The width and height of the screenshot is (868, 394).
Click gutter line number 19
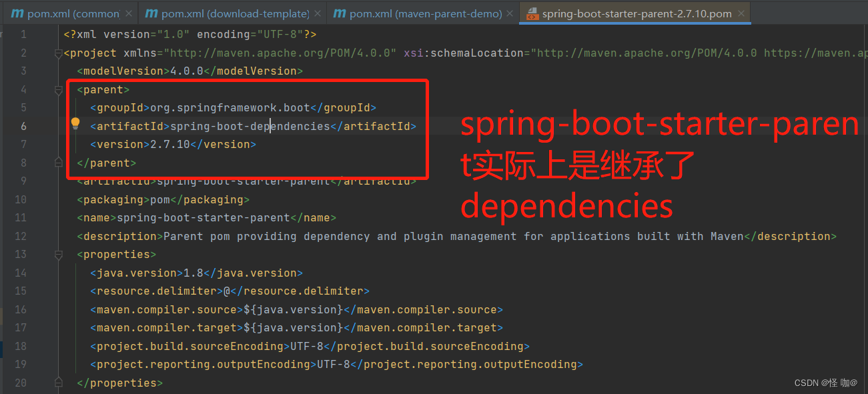[x=20, y=364]
